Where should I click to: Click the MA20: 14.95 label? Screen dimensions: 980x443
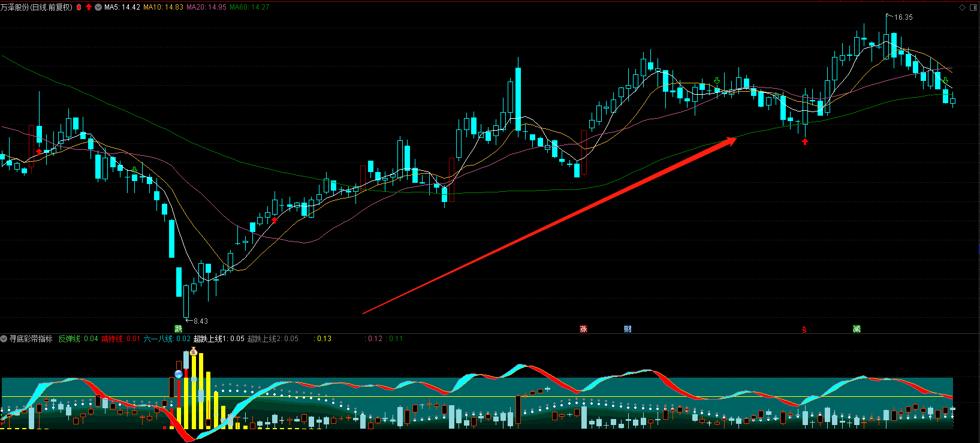coord(206,7)
